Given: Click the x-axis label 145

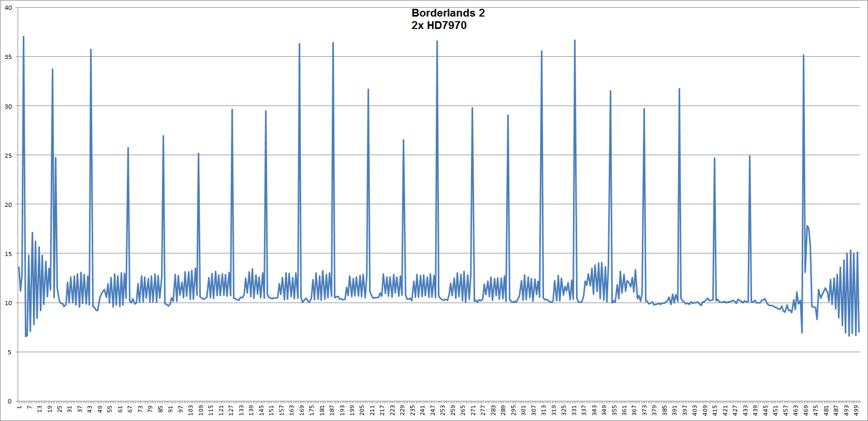Looking at the screenshot, I should click(x=261, y=410).
